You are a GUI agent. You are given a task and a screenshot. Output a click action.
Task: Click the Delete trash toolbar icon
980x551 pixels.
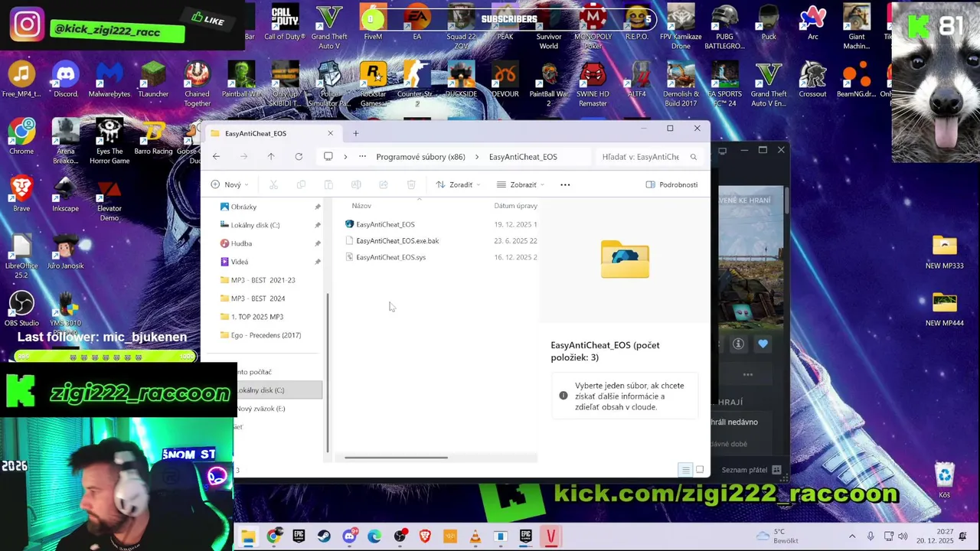click(411, 184)
